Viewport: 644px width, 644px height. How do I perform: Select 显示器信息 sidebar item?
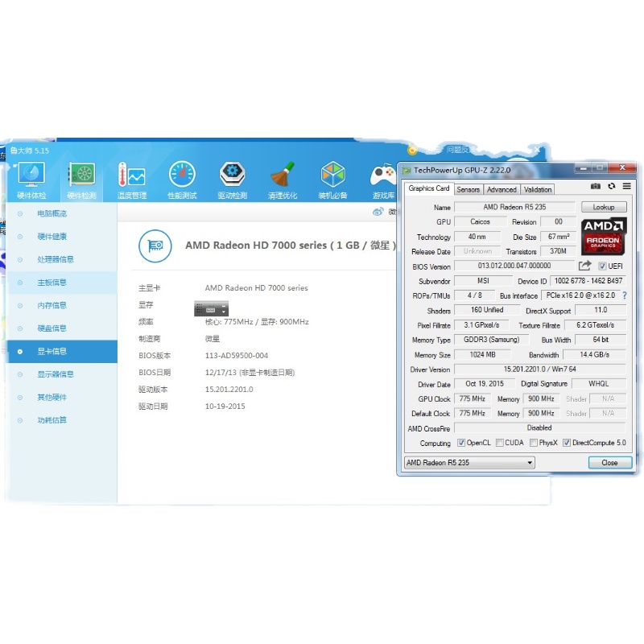coord(62,374)
